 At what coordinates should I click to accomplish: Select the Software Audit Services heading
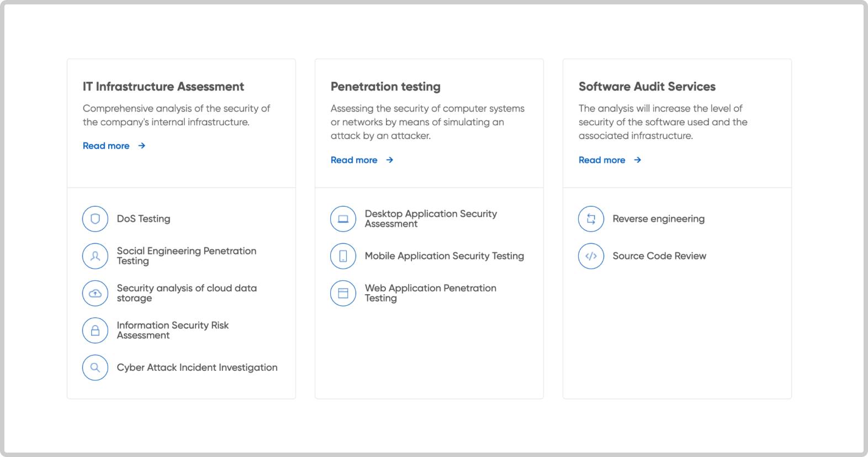pyautogui.click(x=647, y=87)
